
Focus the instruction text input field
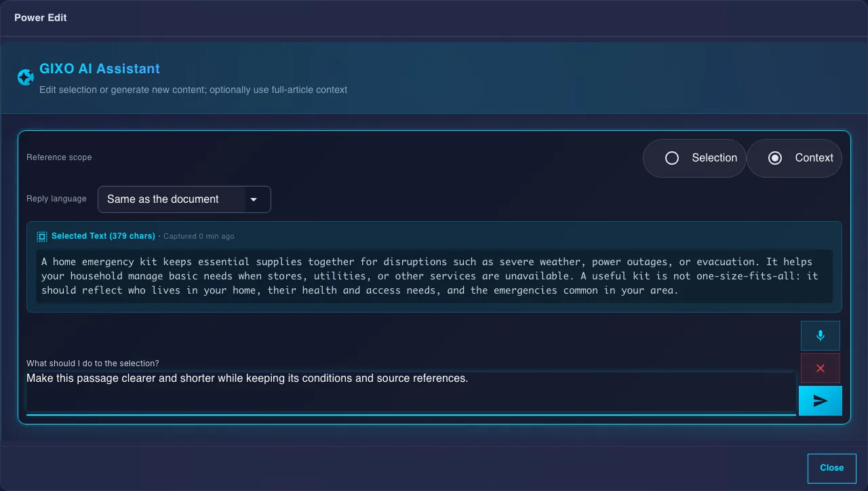tap(411, 393)
